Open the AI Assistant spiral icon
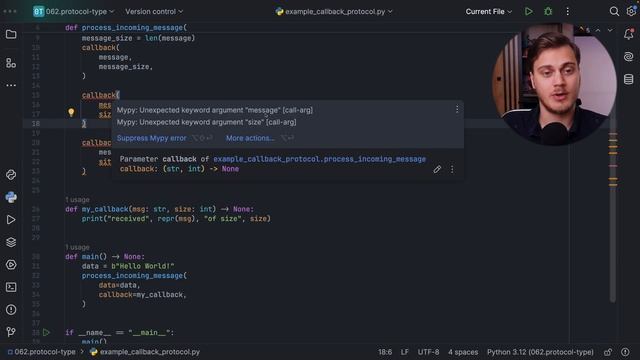 (x=629, y=57)
